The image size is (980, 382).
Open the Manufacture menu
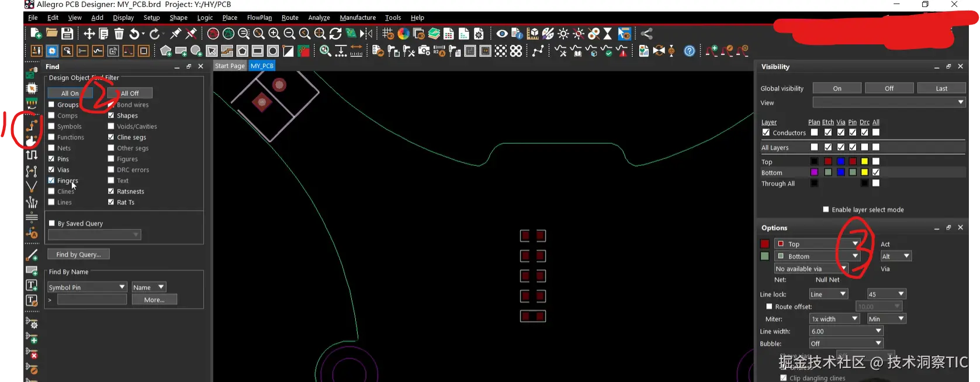pyautogui.click(x=358, y=18)
